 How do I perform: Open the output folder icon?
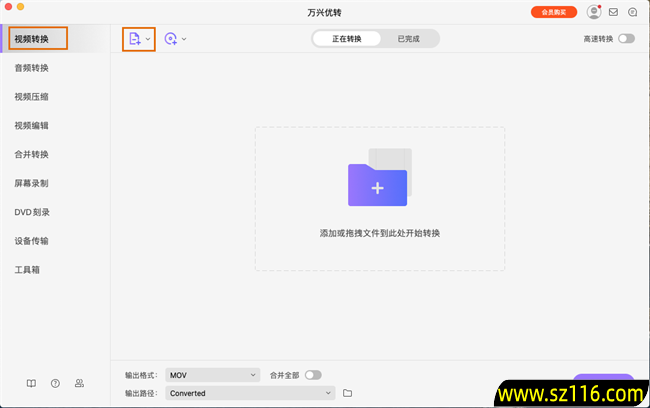[x=347, y=393]
